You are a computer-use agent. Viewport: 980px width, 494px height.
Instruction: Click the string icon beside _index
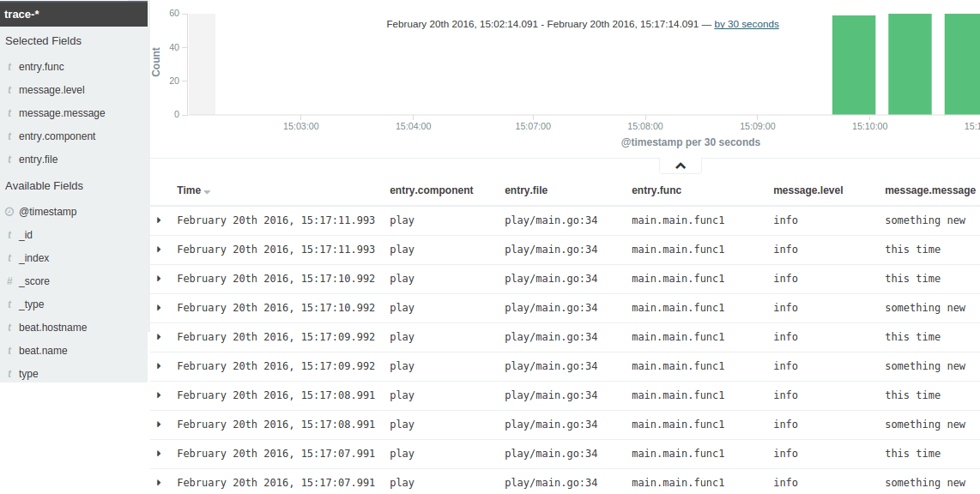(9, 257)
